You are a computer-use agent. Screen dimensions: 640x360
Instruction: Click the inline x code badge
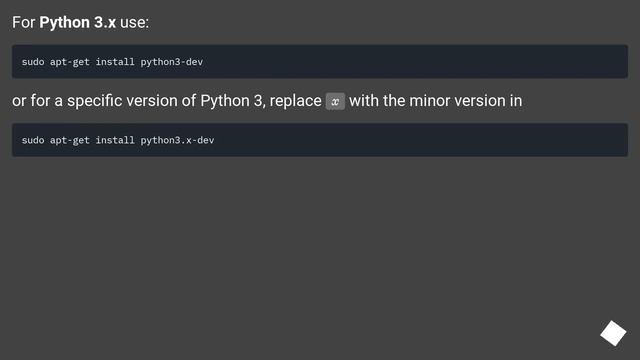pyautogui.click(x=335, y=101)
